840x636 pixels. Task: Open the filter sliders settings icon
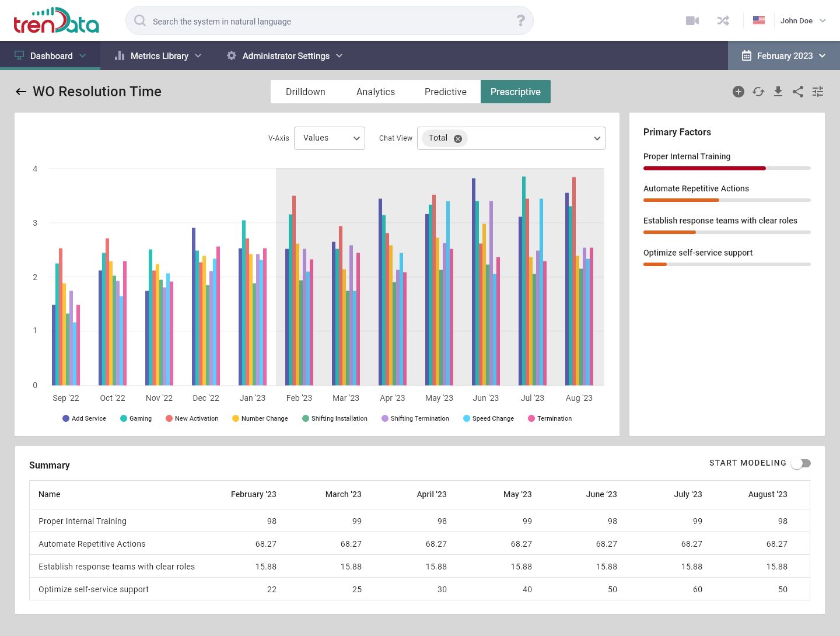tap(818, 92)
